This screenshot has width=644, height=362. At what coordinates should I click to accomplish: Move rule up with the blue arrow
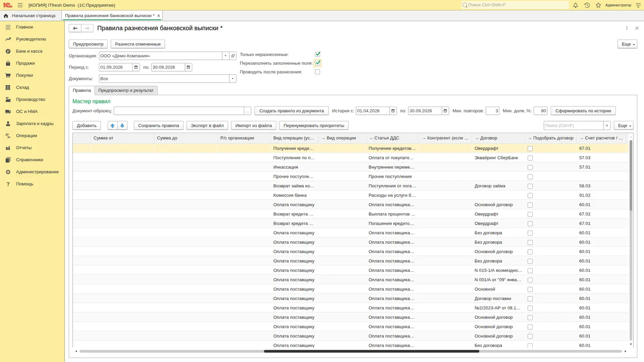point(113,125)
